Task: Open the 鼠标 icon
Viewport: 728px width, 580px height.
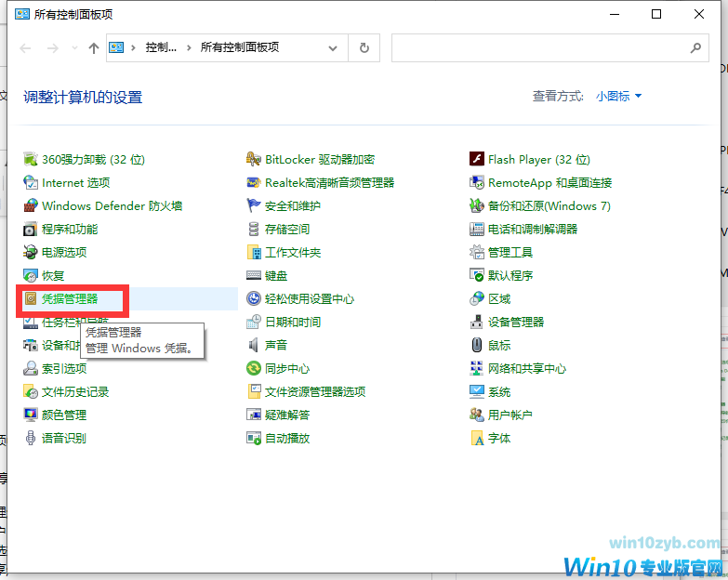Action: 477,345
